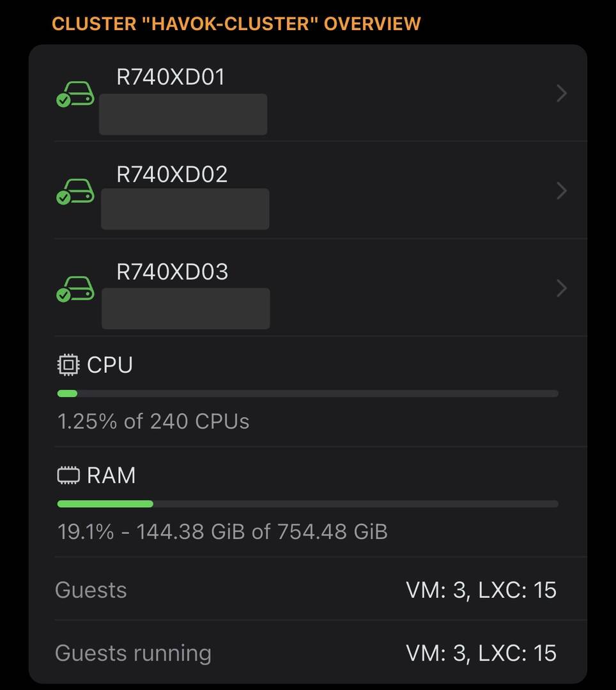The width and height of the screenshot is (616, 690).
Task: Click the CPU usage progress bar
Action: point(307,393)
